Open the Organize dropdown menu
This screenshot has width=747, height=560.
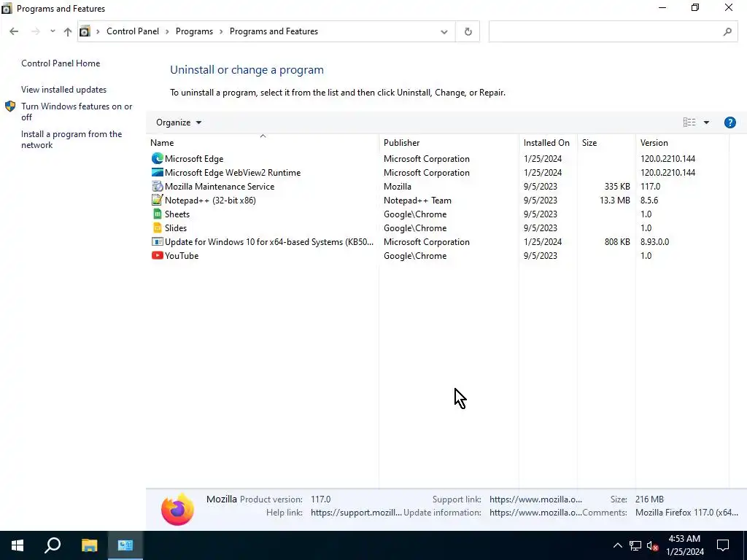(179, 122)
